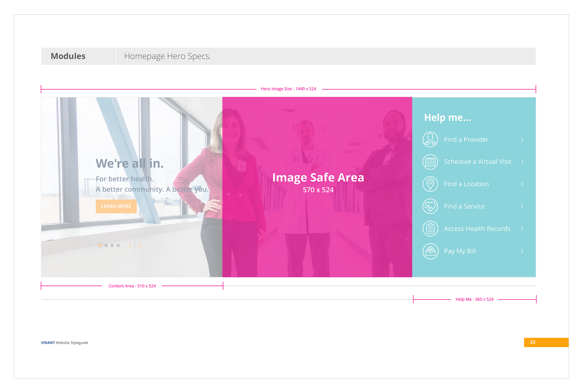Click the Homepage Hero Specs. heading
The height and width of the screenshot is (392, 582).
coord(168,56)
